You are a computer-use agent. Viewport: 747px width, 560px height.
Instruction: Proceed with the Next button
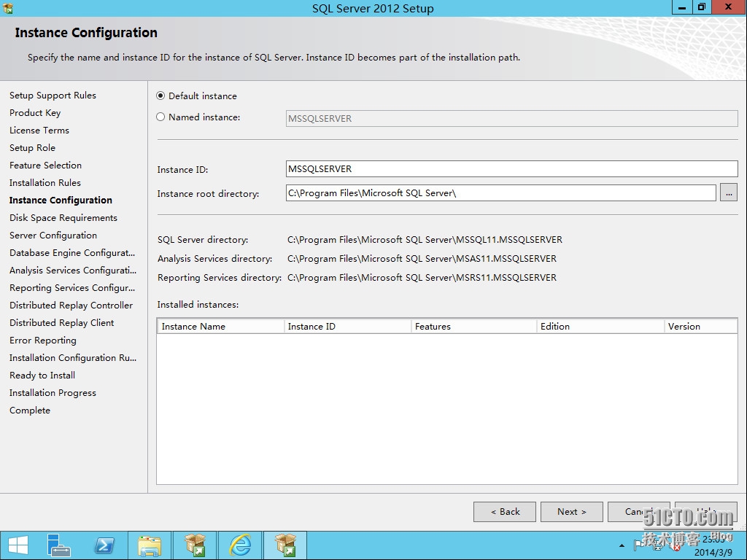(x=572, y=511)
